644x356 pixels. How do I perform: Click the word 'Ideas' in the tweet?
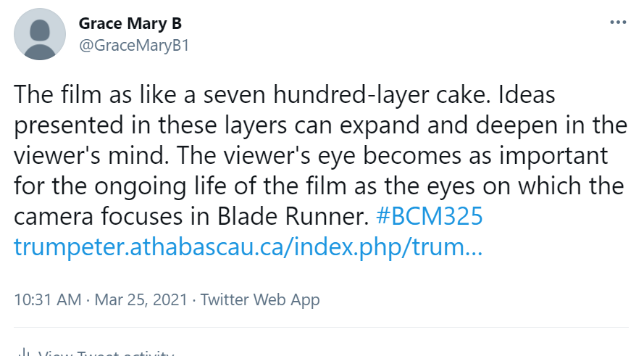tap(519, 96)
